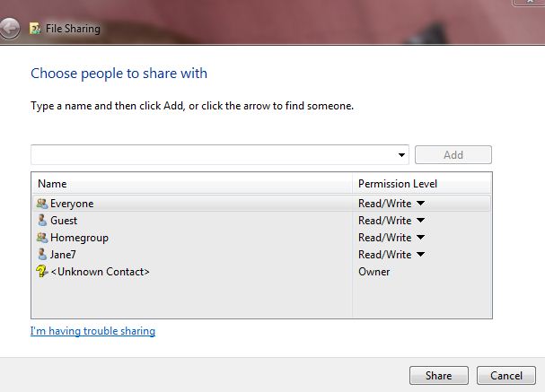Click the Guest user icon
Screen dimensions: 545x392
[42, 221]
